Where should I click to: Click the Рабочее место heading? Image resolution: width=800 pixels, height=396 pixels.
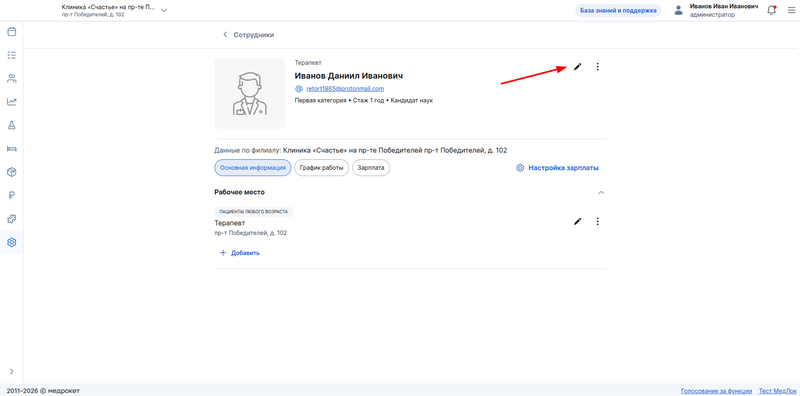point(240,192)
